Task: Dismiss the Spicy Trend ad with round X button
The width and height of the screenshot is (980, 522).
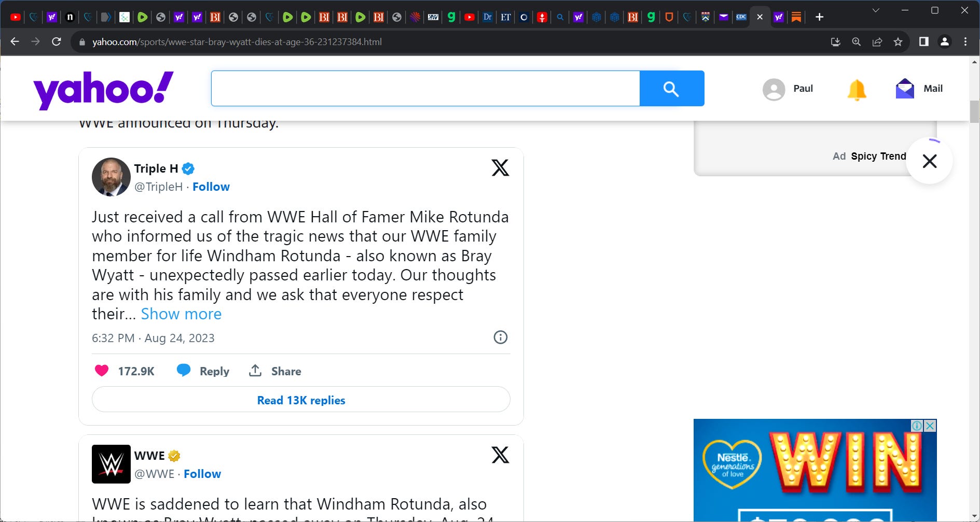Action: (929, 161)
